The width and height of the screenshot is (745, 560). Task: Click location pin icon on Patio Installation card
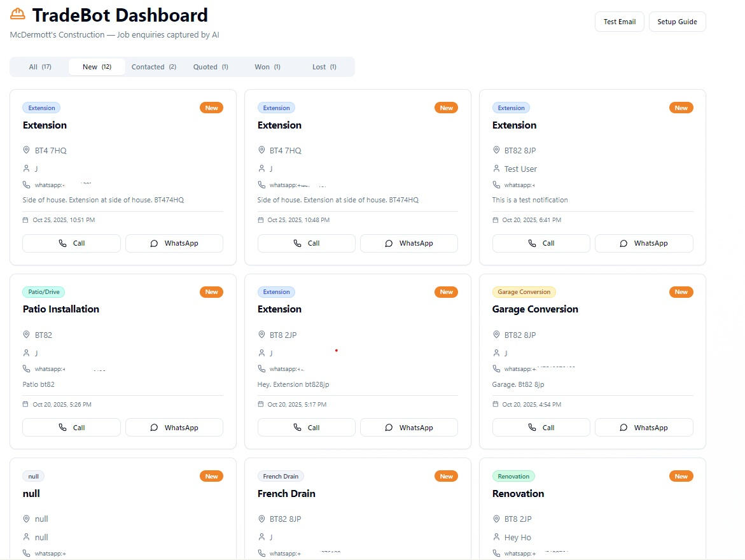(x=26, y=335)
